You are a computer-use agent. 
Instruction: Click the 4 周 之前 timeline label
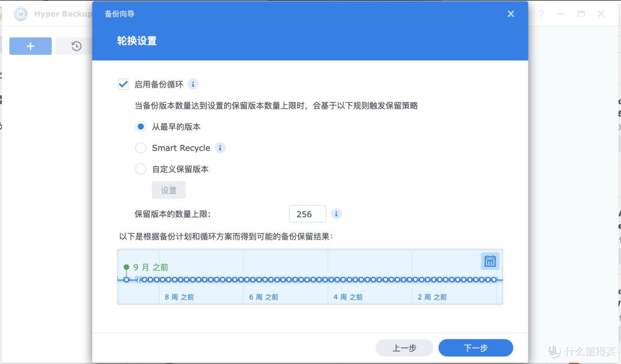348,297
